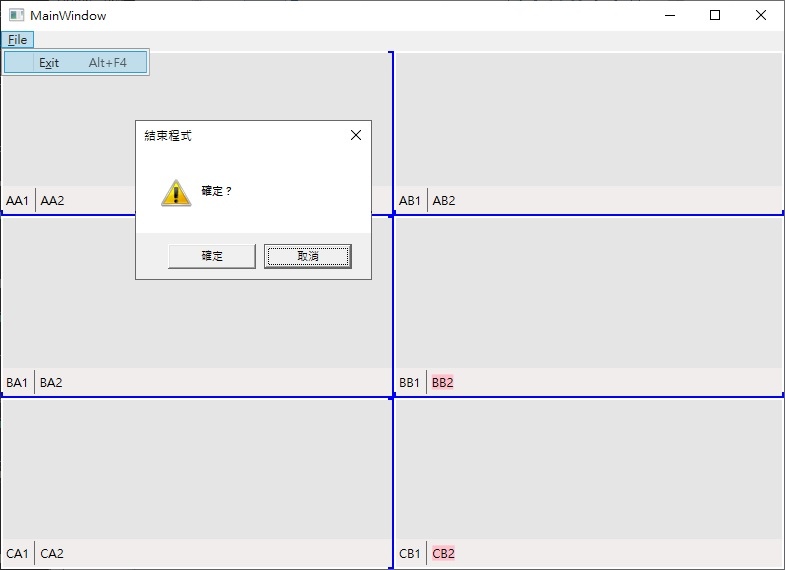Open the BA2 tab

tap(51, 383)
